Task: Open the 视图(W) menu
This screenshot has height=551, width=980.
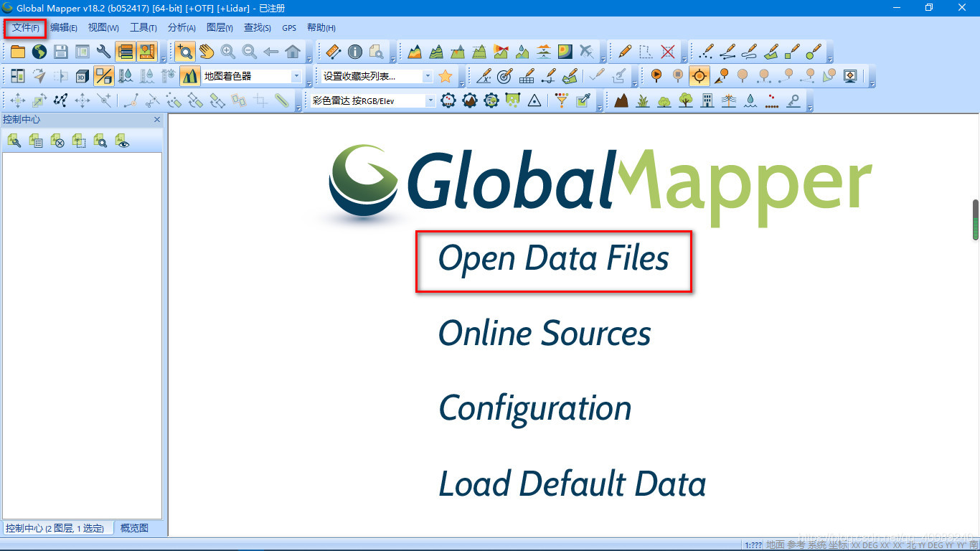Action: point(103,28)
